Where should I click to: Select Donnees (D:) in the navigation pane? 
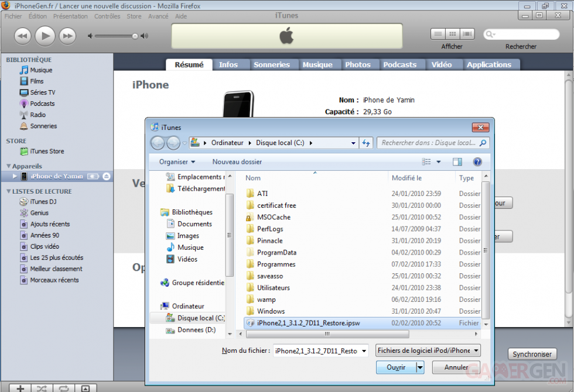click(x=191, y=330)
